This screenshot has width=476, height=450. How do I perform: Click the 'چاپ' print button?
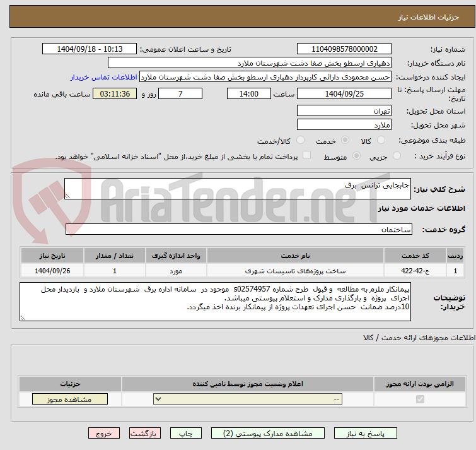tap(186, 434)
